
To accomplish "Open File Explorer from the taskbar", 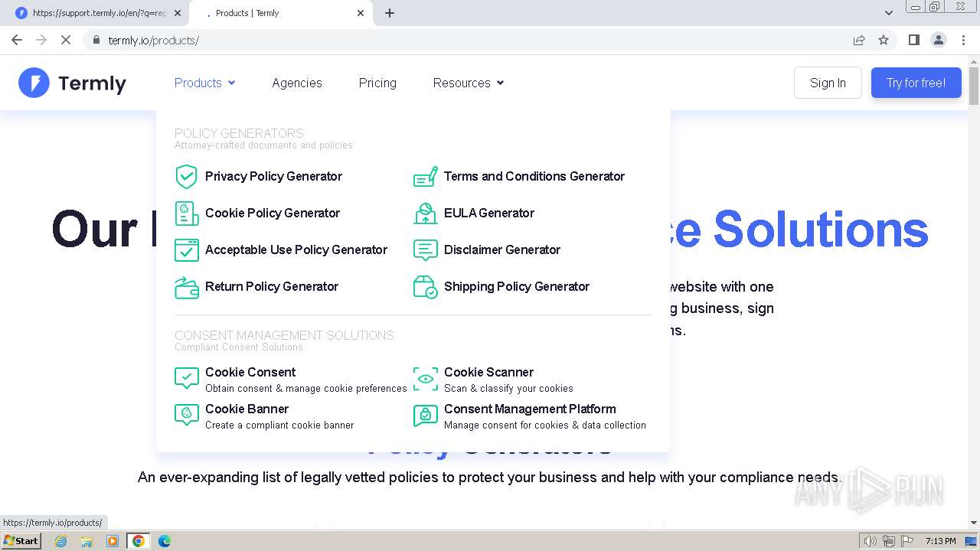I will 87,541.
